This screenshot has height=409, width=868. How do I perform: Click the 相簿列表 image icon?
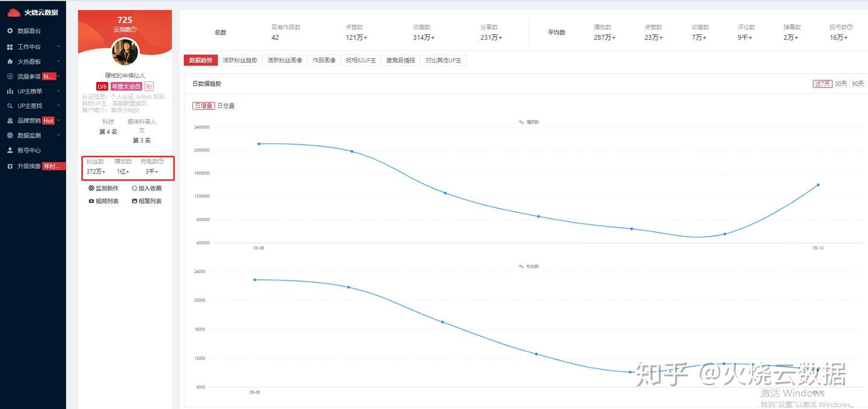[134, 201]
